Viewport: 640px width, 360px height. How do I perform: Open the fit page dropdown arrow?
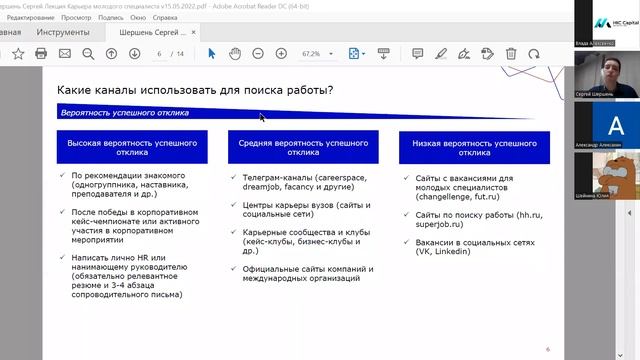click(363, 53)
